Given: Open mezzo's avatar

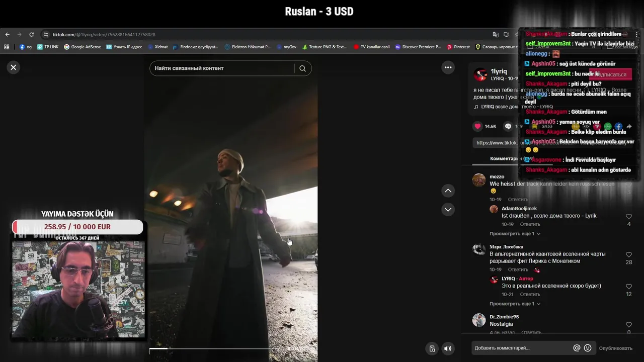Looking at the screenshot, I should 479,180.
